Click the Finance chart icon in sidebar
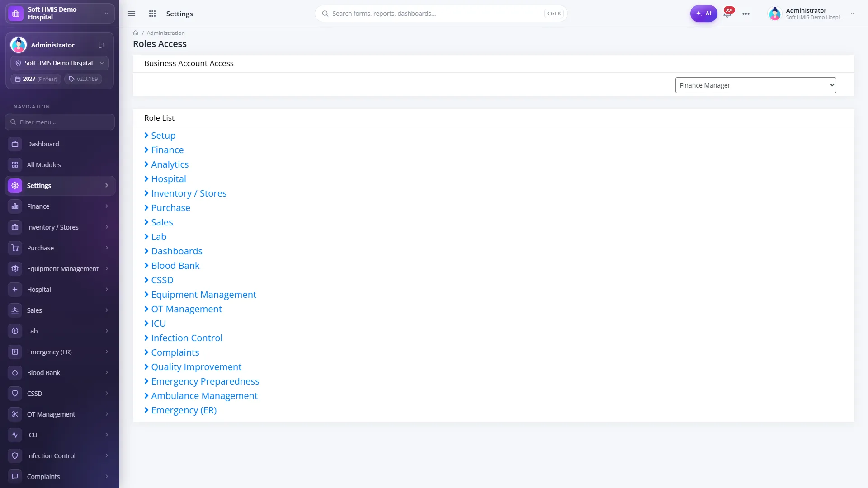Screen dimensions: 868x488 [x=15, y=206]
